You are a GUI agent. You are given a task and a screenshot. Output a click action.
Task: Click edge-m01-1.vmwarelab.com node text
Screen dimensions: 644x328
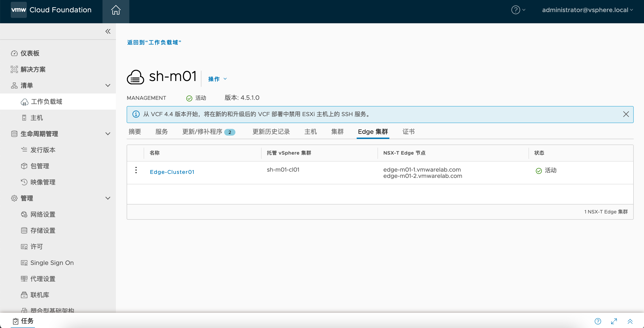422,170
